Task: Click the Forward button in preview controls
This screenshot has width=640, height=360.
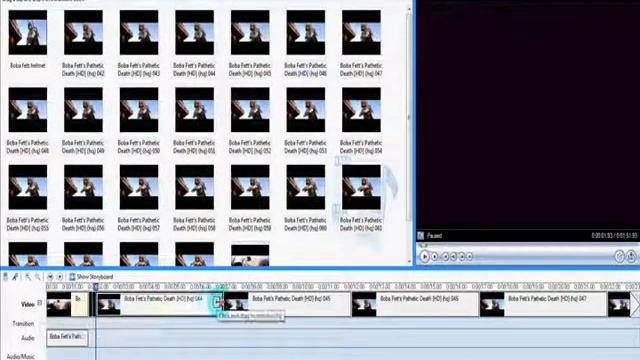Action: tap(469, 256)
